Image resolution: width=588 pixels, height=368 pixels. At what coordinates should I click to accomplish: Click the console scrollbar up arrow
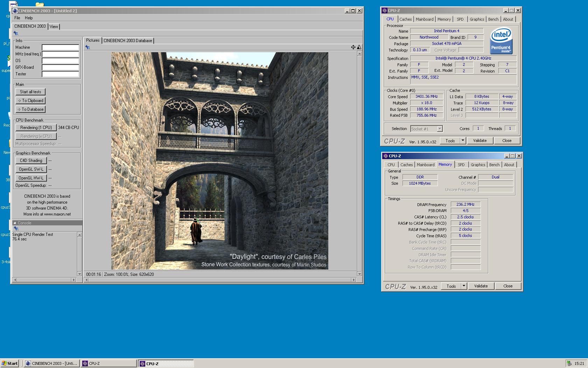79,234
